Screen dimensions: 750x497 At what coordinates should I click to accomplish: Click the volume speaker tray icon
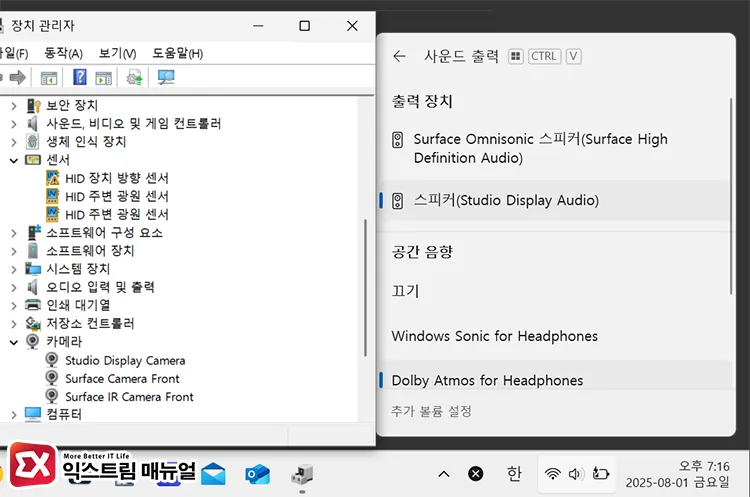576,474
